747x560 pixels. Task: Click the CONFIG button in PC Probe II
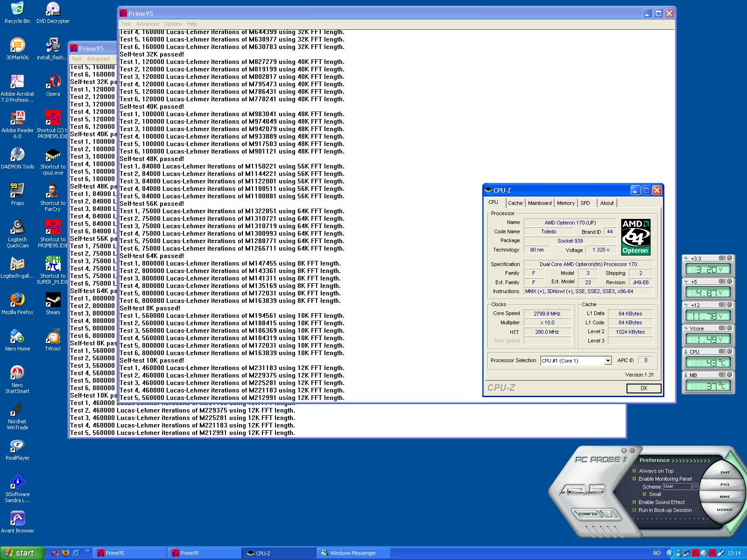[588, 514]
